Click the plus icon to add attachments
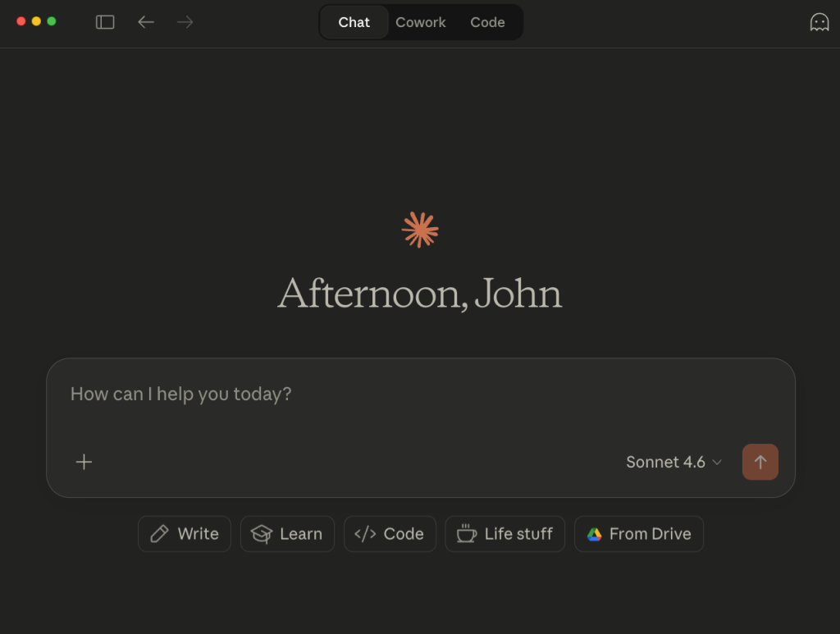 (84, 462)
